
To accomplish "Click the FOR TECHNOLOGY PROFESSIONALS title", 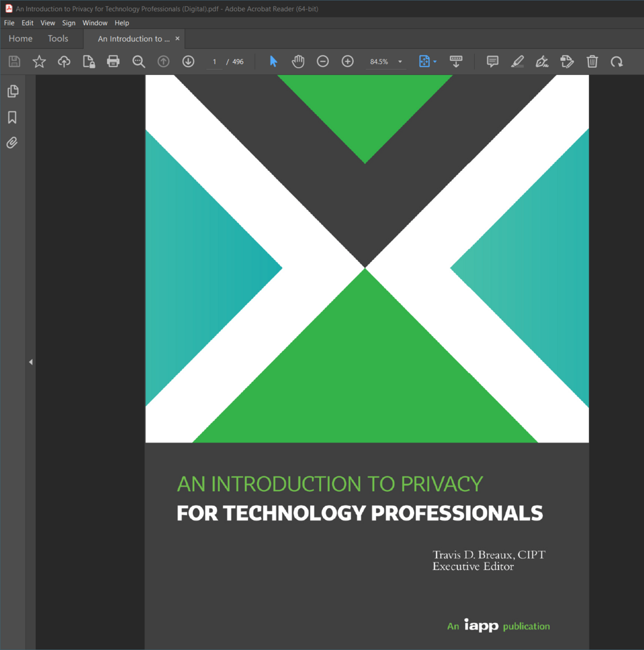I will [x=359, y=513].
